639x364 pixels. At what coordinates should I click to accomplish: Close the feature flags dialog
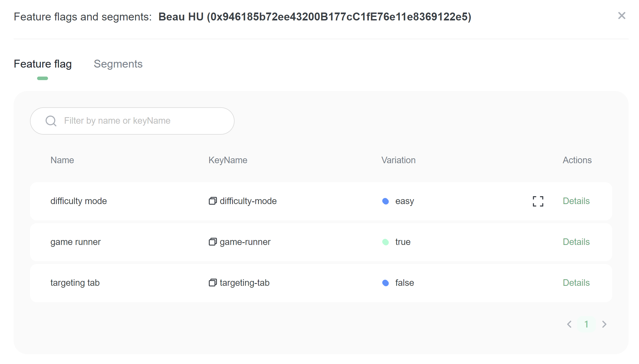click(x=622, y=16)
